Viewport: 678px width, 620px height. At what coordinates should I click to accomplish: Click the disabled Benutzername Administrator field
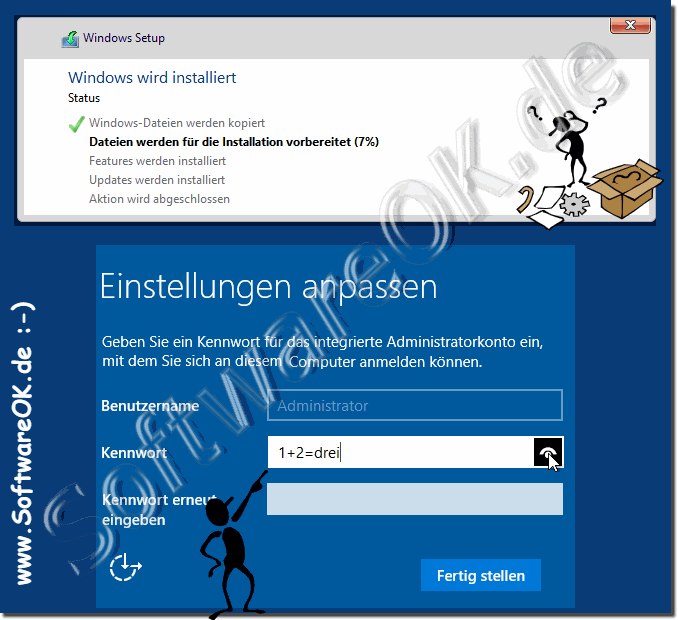[x=415, y=405]
